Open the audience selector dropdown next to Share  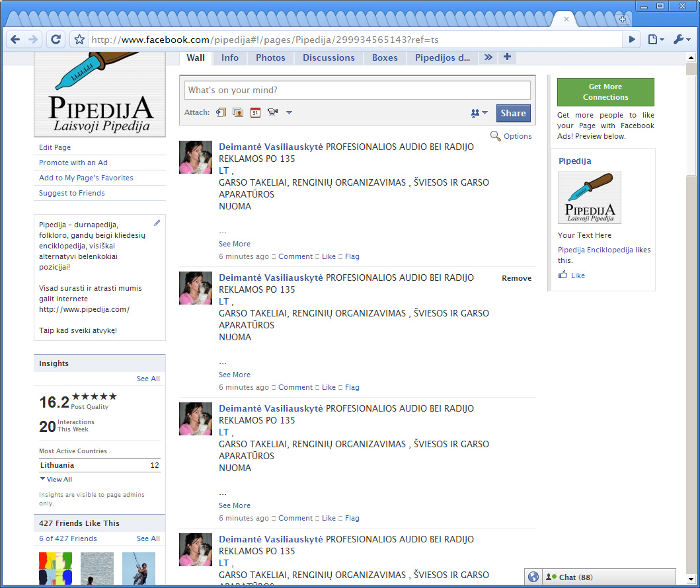(479, 113)
